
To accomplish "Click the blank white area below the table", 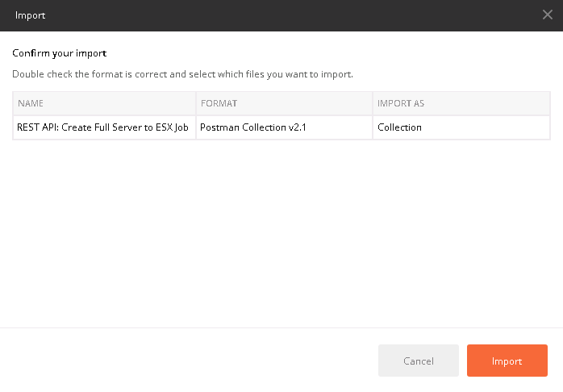I will (281, 233).
